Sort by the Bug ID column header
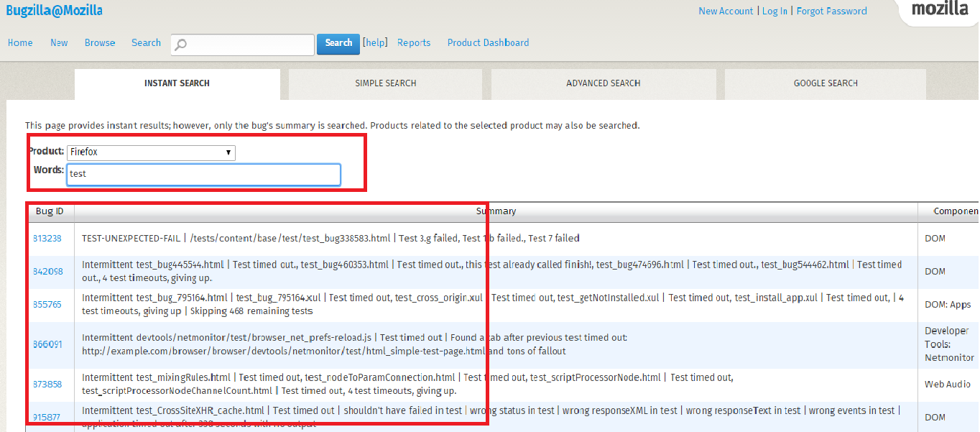 tap(50, 211)
